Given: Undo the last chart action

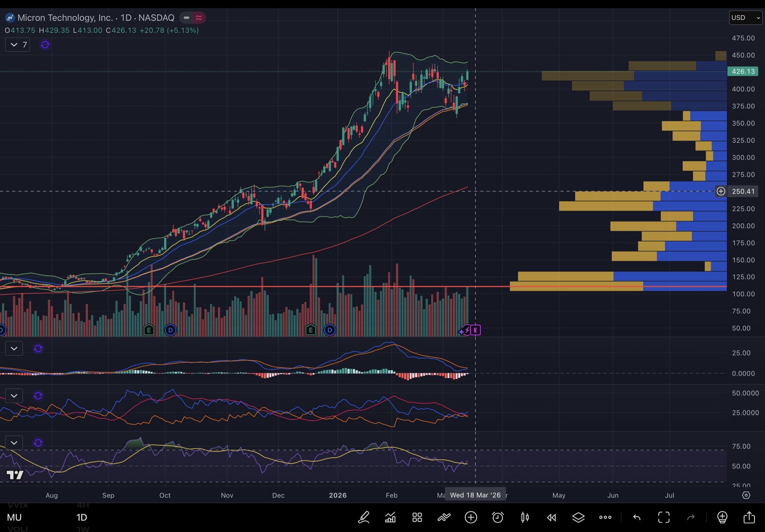Looking at the screenshot, I should (637, 517).
